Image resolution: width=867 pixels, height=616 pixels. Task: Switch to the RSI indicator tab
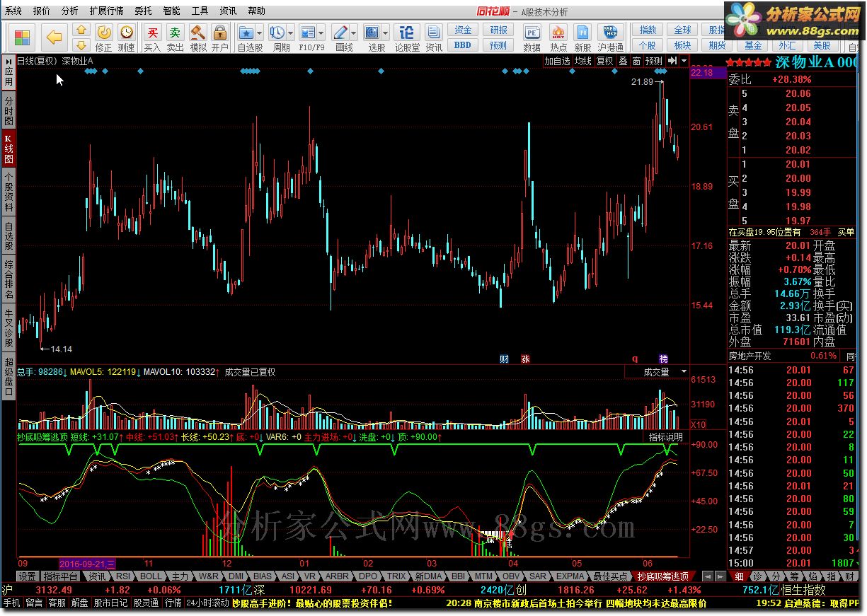click(x=123, y=576)
